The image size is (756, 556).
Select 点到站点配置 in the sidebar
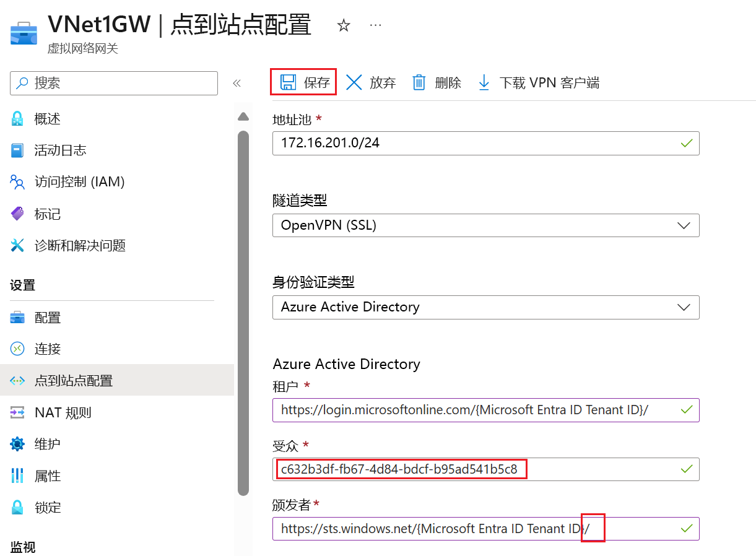[x=117, y=380]
